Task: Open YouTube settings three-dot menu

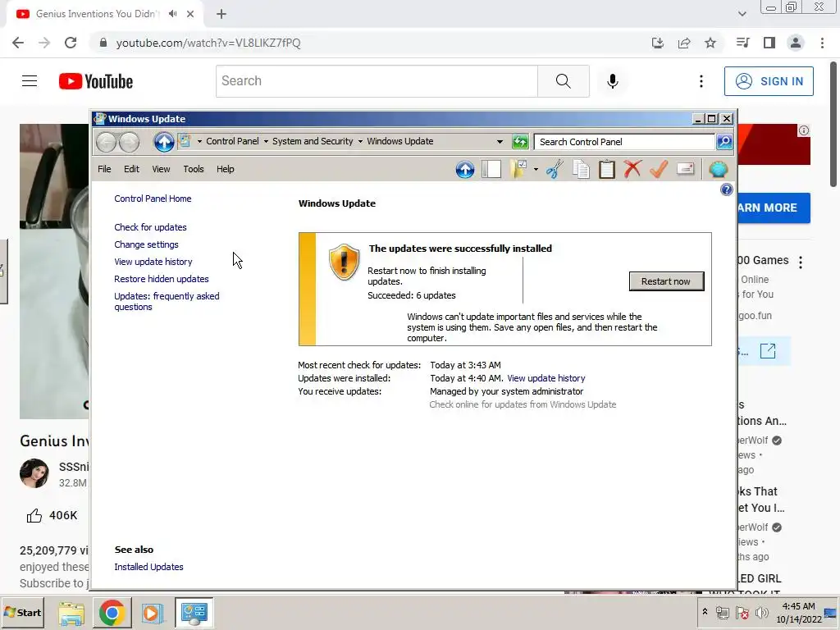Action: (701, 81)
